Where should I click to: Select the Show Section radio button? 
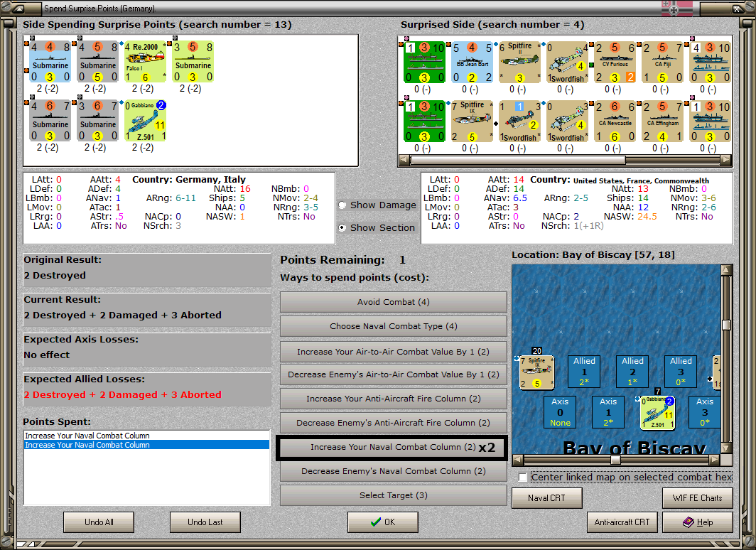click(342, 227)
